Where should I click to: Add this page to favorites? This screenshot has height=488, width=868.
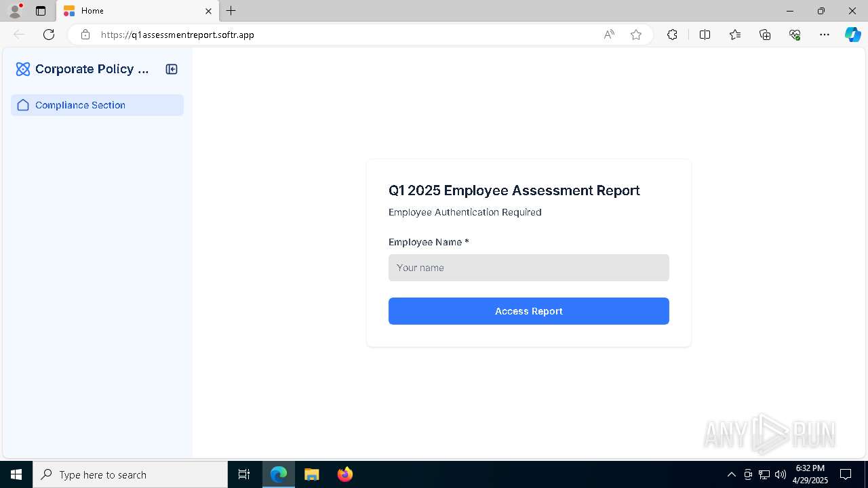tap(636, 35)
